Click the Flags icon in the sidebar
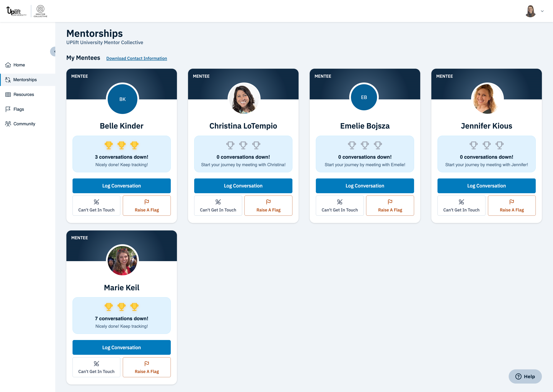 8,109
